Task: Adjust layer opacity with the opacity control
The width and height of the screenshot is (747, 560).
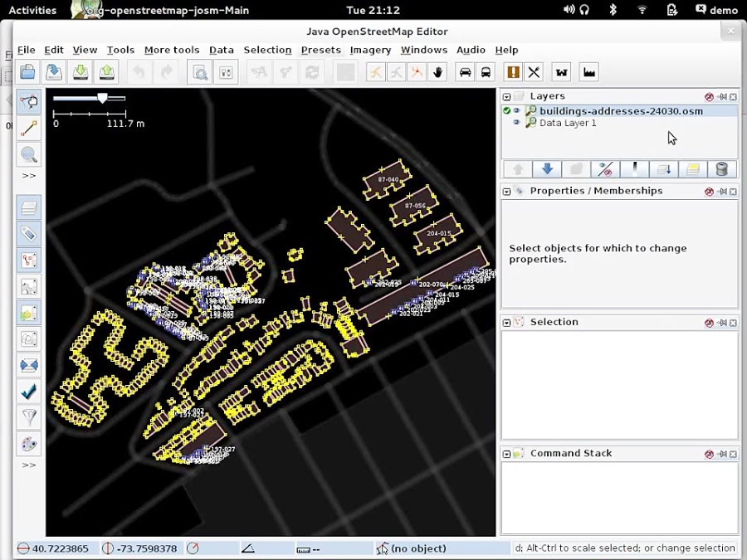Action: [x=635, y=168]
